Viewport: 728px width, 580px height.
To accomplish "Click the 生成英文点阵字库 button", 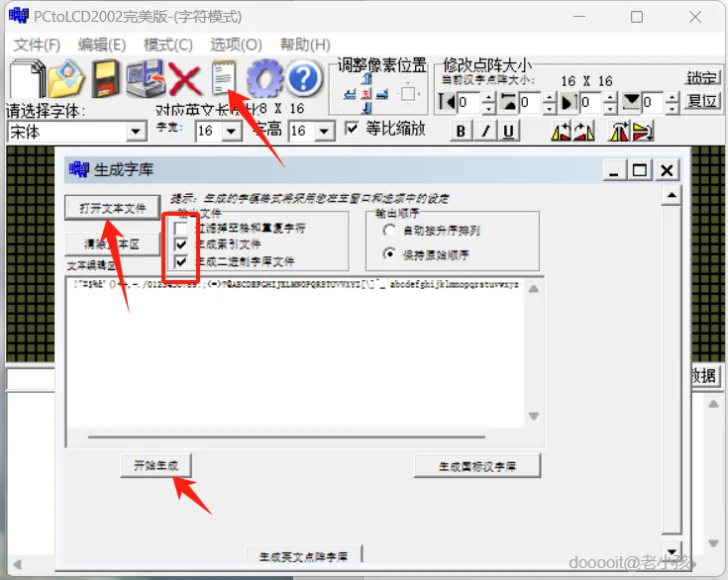I will coord(304,555).
